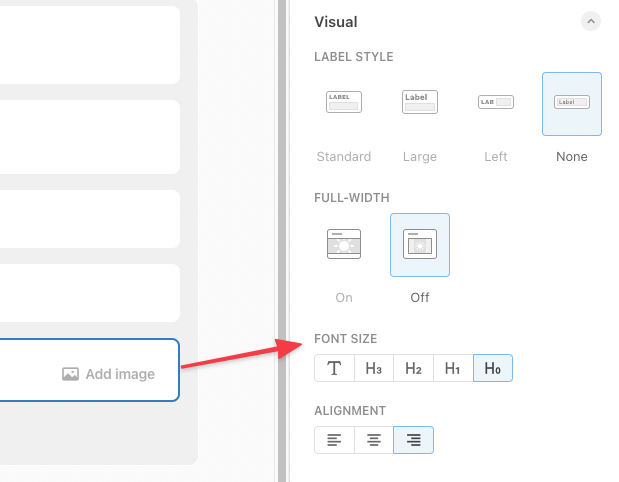Turn full-width On

click(x=343, y=244)
